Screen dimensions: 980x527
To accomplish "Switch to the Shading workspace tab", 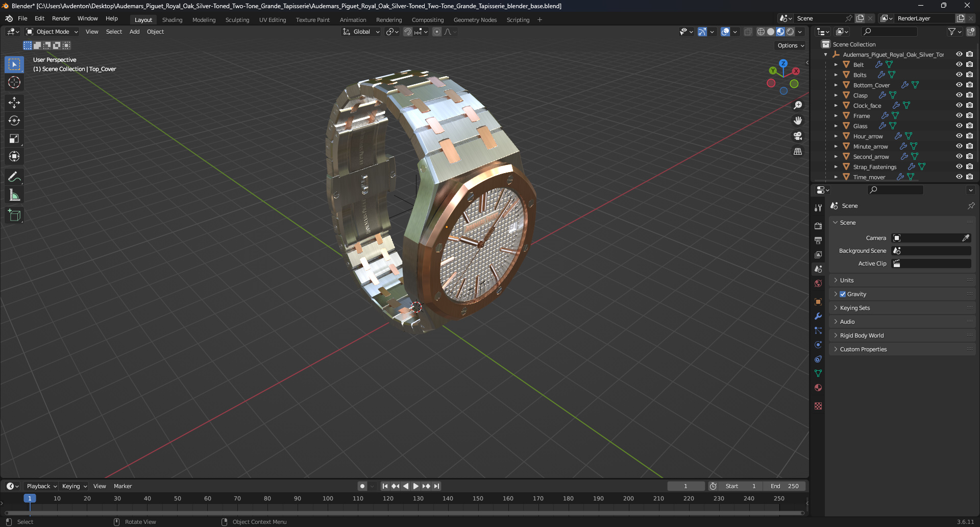I will coord(172,20).
